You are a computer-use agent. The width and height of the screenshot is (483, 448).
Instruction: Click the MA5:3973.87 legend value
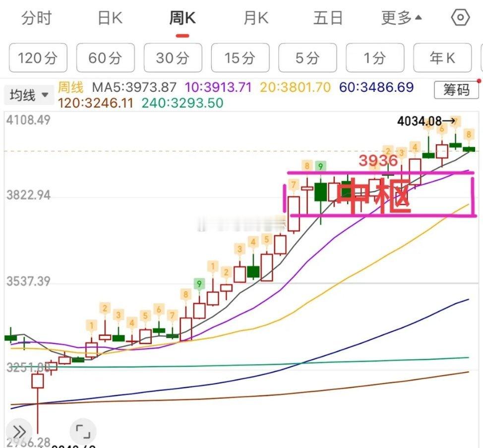[x=131, y=87]
